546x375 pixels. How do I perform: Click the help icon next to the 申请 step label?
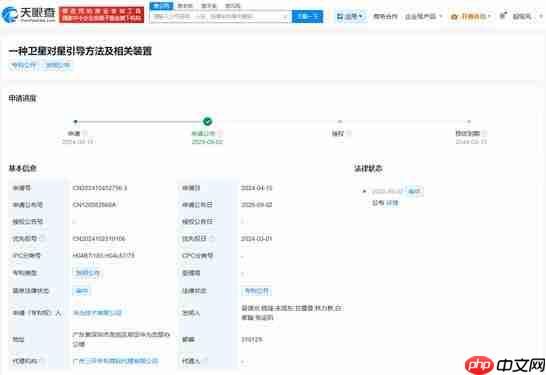(85, 133)
